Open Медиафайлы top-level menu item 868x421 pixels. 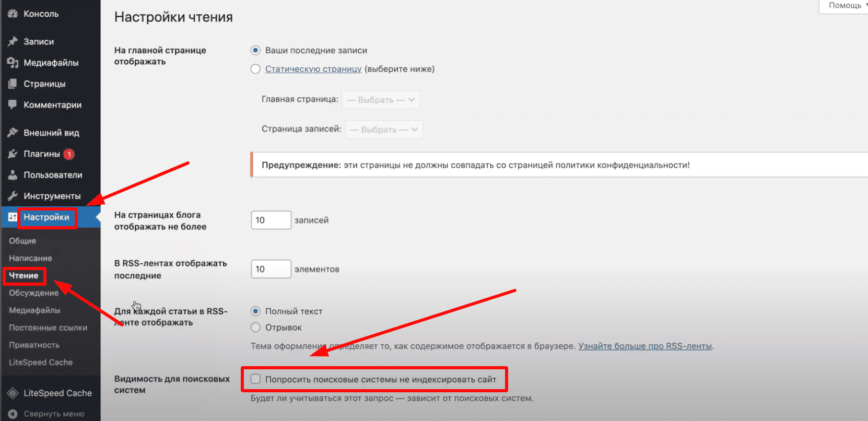50,63
